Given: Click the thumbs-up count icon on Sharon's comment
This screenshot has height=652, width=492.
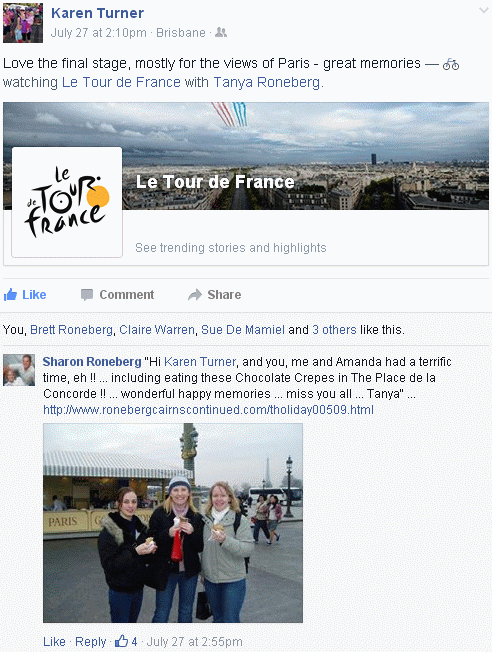Looking at the screenshot, I should click(121, 641).
